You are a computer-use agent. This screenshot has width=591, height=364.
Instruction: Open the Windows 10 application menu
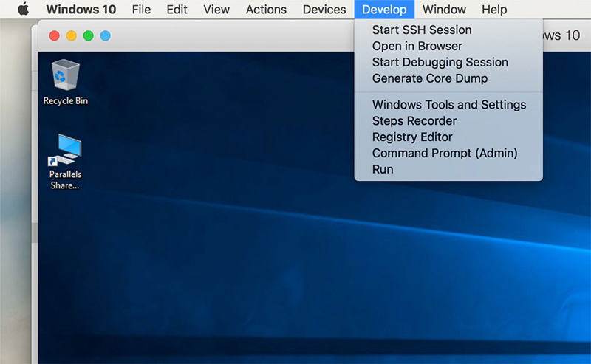(81, 9)
